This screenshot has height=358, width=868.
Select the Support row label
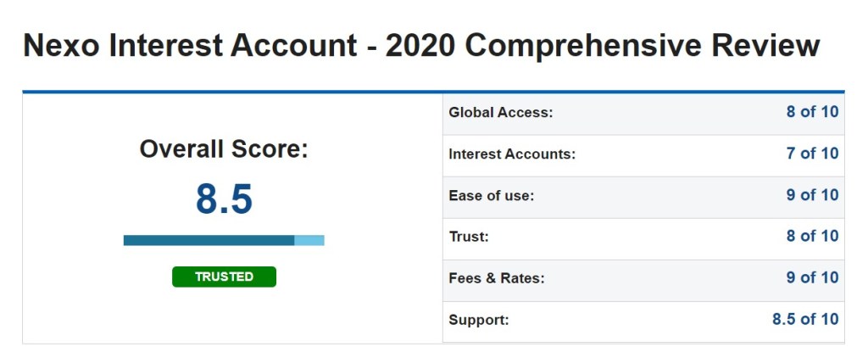479,321
